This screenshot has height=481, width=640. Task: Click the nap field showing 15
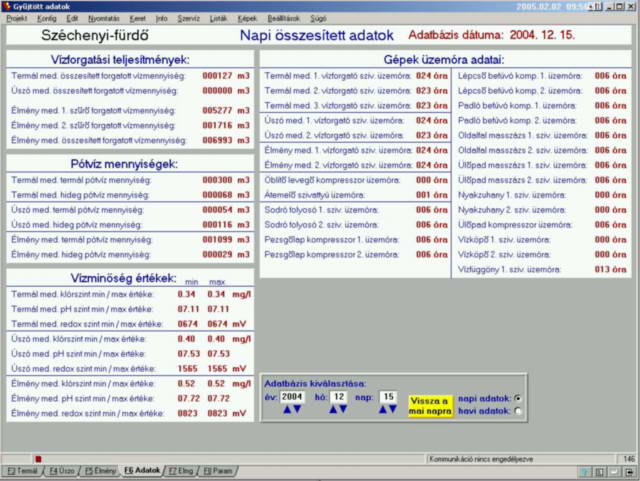point(388,397)
